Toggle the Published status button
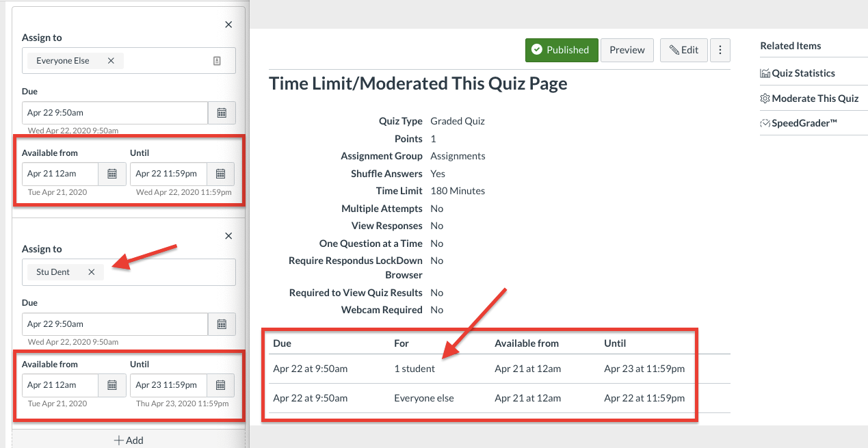Viewport: 868px width, 448px height. 561,50
